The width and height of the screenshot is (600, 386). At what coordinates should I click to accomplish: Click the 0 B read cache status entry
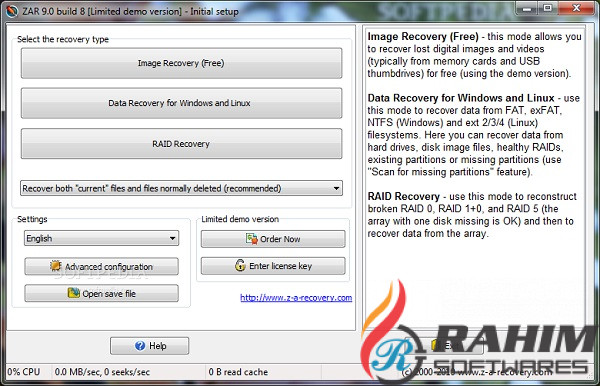(238, 372)
